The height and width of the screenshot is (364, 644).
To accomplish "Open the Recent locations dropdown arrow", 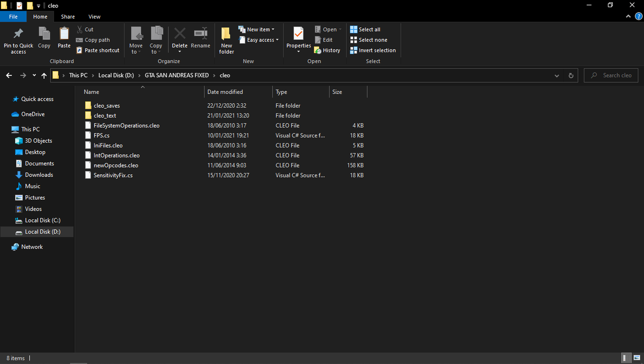I will (x=34, y=76).
